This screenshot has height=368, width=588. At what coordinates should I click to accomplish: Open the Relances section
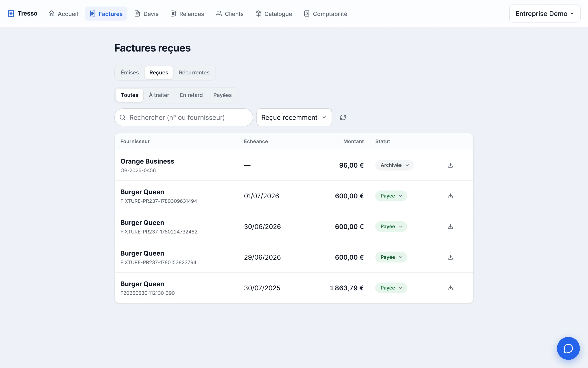[x=187, y=14]
